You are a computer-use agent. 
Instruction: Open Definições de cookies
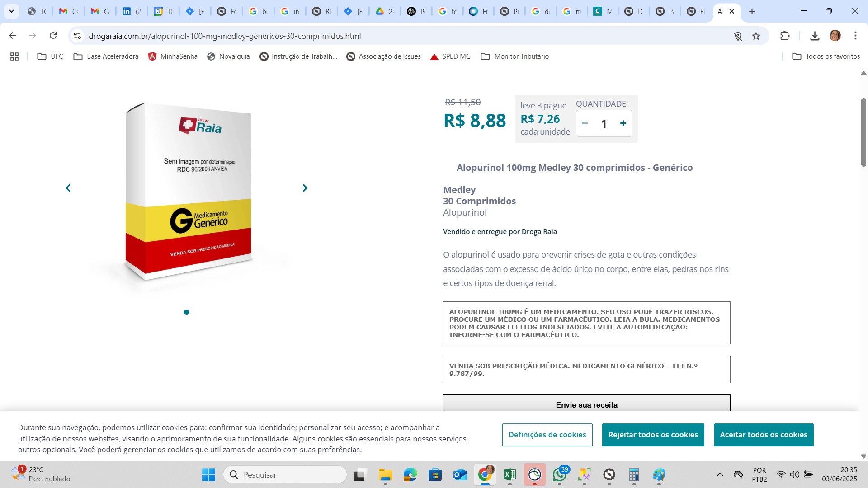(547, 435)
